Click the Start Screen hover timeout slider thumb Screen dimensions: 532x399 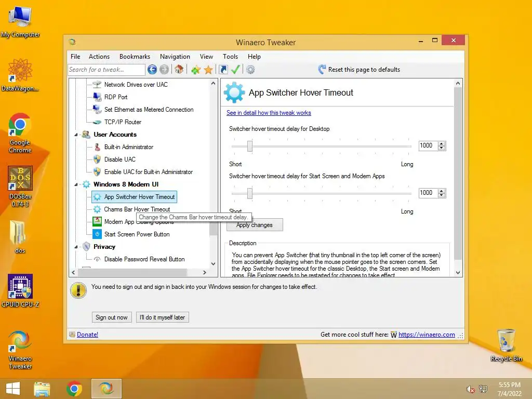click(250, 193)
